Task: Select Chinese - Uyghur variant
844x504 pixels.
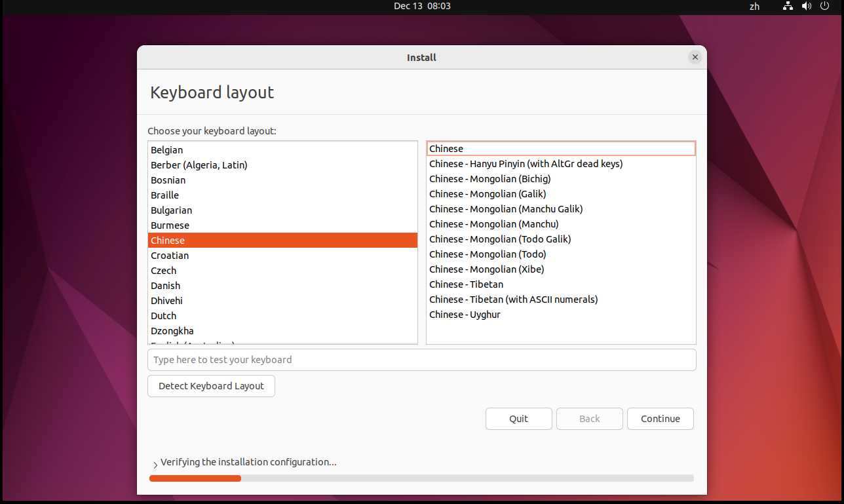Action: [x=465, y=315]
